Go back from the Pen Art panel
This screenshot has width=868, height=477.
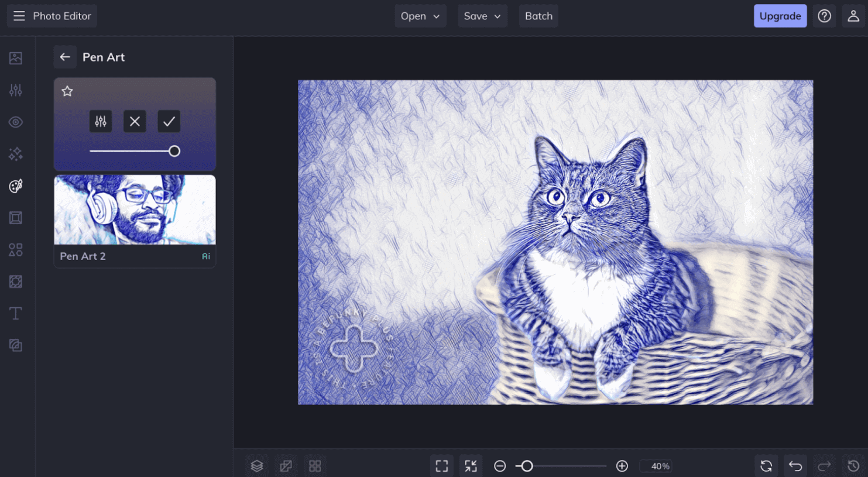pyautogui.click(x=65, y=57)
